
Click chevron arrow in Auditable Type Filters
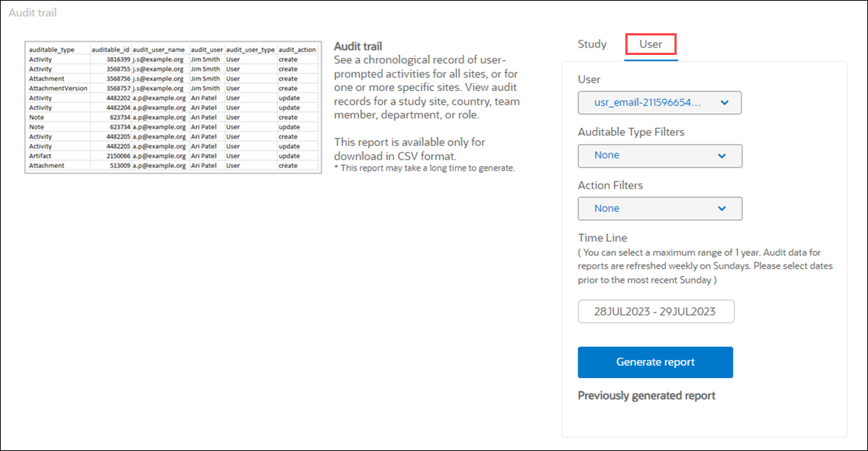point(722,155)
